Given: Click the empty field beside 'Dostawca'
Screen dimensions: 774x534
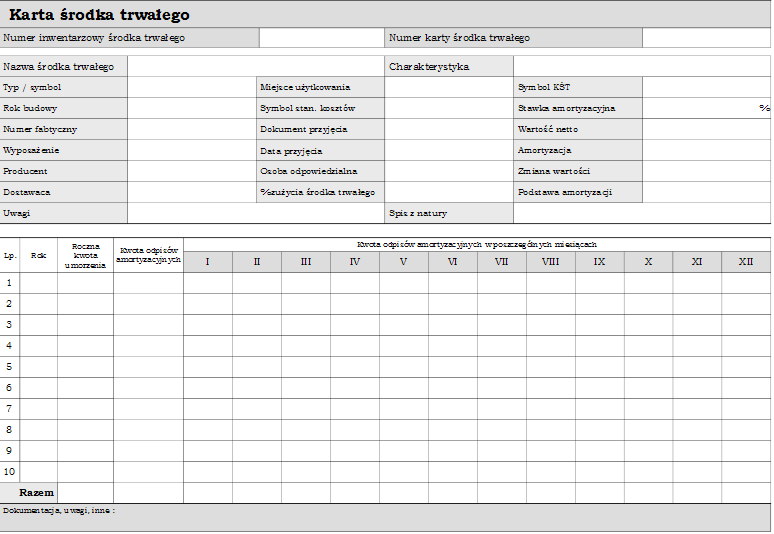Looking at the screenshot, I should (x=192, y=192).
